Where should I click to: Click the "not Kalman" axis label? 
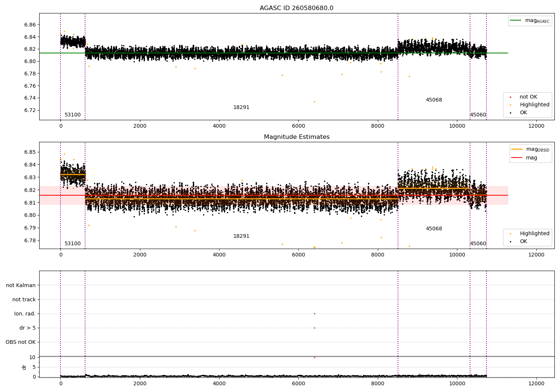21,286
